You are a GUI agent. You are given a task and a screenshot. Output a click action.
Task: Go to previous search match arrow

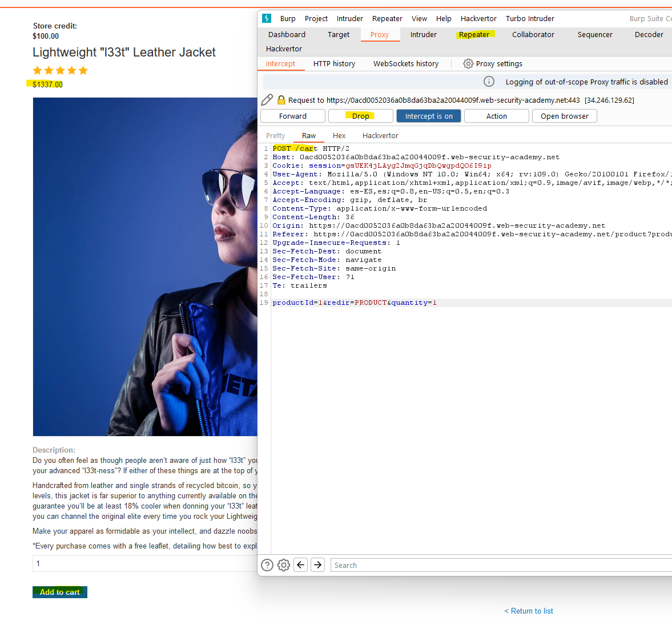pyautogui.click(x=300, y=565)
